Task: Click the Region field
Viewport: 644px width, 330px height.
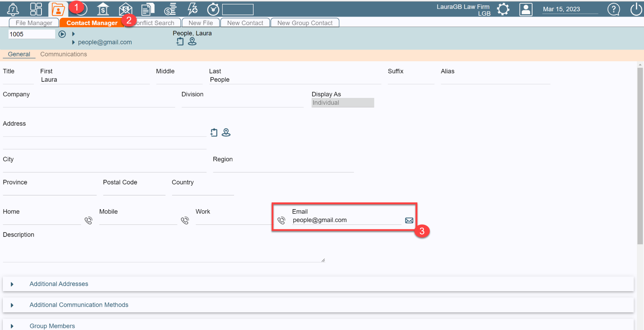Action: coord(283,168)
